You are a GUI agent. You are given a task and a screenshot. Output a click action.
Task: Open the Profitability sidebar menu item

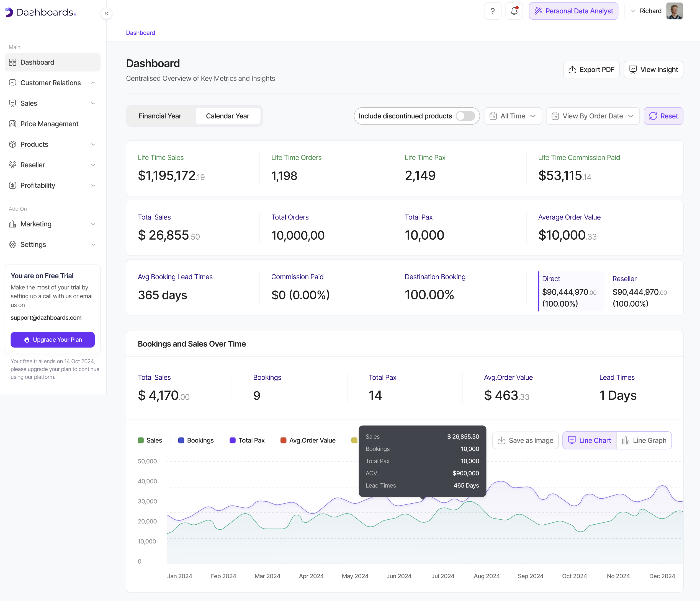click(52, 185)
